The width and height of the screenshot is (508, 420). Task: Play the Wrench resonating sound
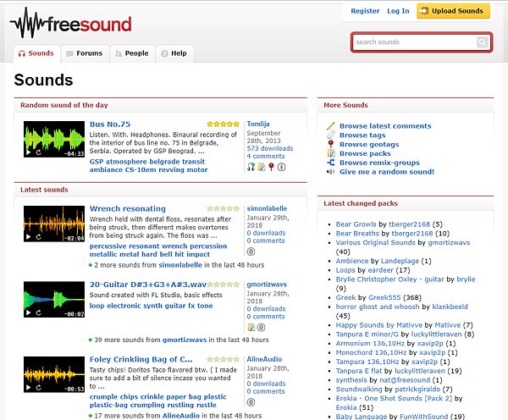point(29,237)
